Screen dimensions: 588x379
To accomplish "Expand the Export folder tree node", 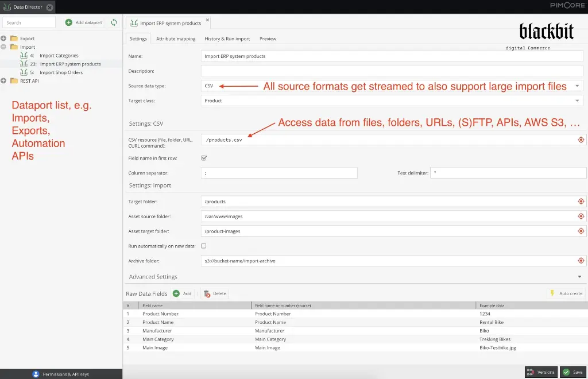I will click(3, 38).
